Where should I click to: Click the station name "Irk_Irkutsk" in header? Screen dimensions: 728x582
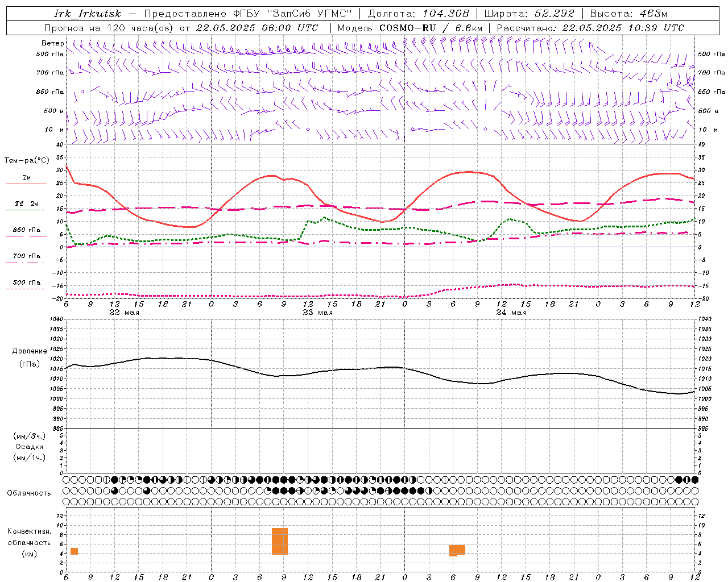(x=88, y=14)
